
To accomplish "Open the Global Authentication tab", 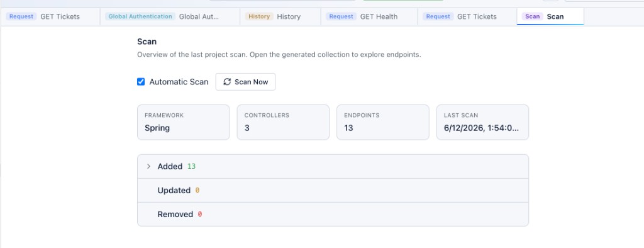I will [170, 17].
